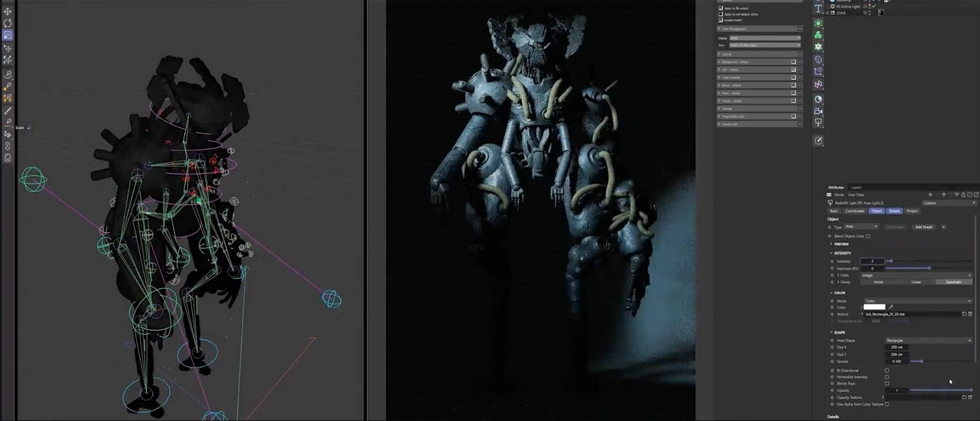This screenshot has height=421, width=980.
Task: Open the View ACES SDR-video dropdown
Action: coord(765,45)
